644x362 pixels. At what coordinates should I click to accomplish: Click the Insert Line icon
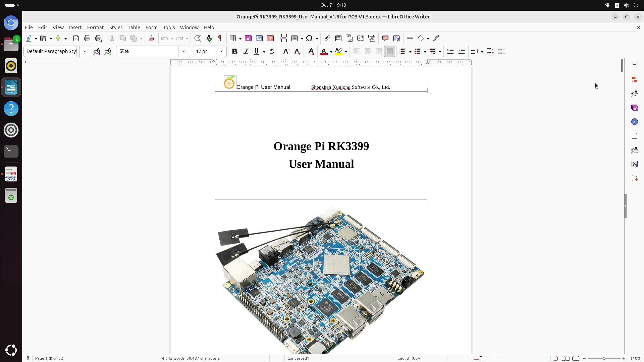click(410, 38)
